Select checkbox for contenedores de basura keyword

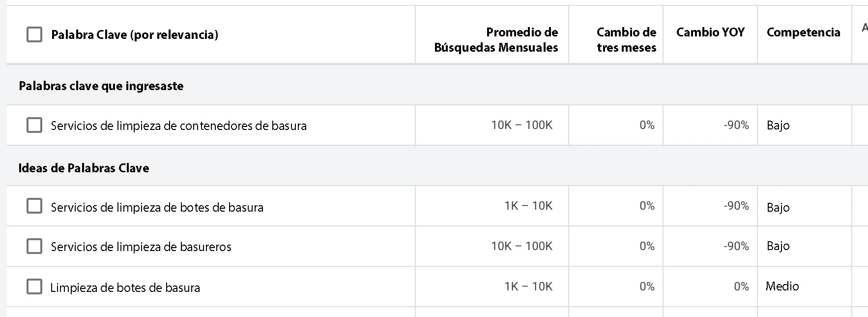tap(34, 125)
